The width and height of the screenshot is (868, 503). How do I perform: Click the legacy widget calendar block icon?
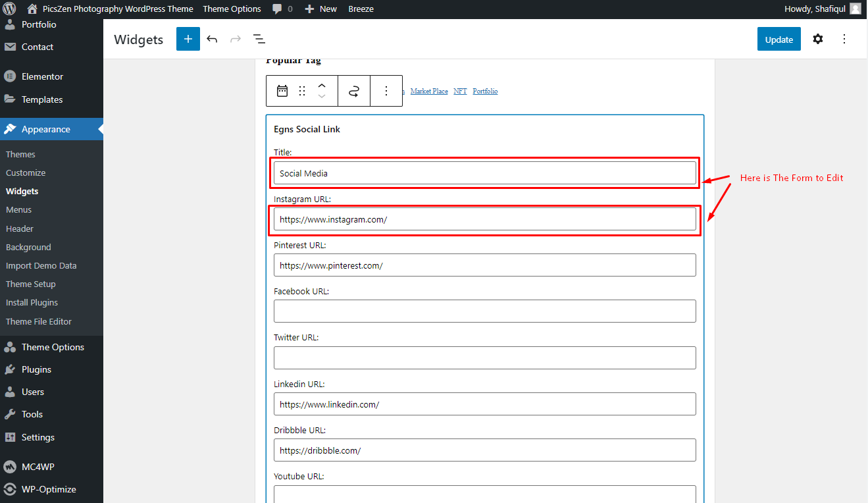[x=282, y=91]
